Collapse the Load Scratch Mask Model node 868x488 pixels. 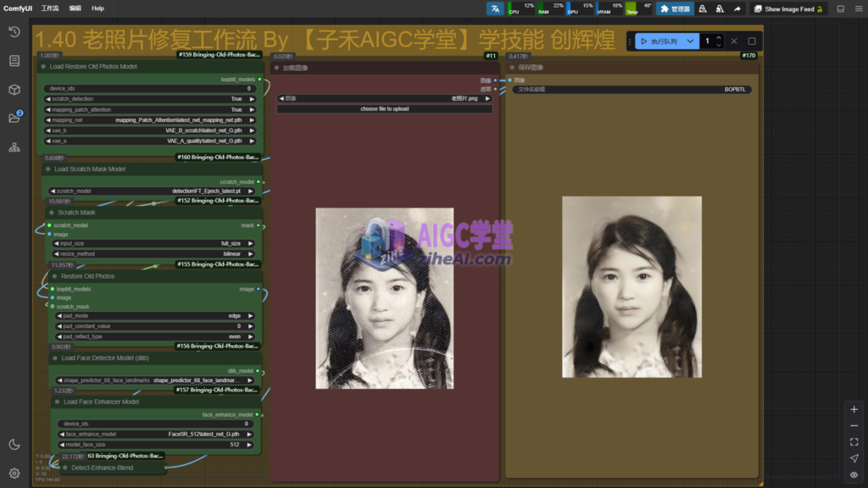48,169
